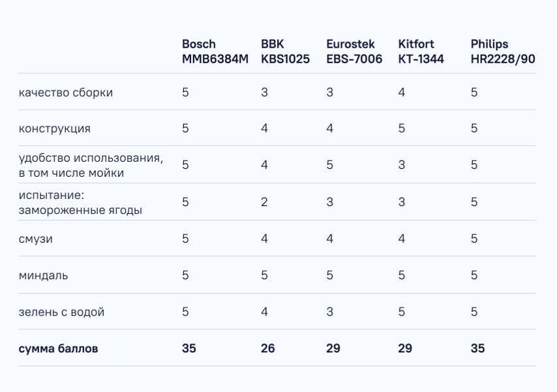Select the BBK KBS1025 column header
Screen dimensions: 557x392
[x=285, y=51]
